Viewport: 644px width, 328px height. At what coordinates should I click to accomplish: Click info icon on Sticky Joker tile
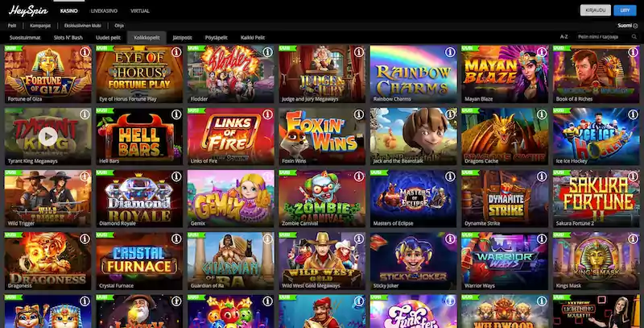tap(451, 239)
